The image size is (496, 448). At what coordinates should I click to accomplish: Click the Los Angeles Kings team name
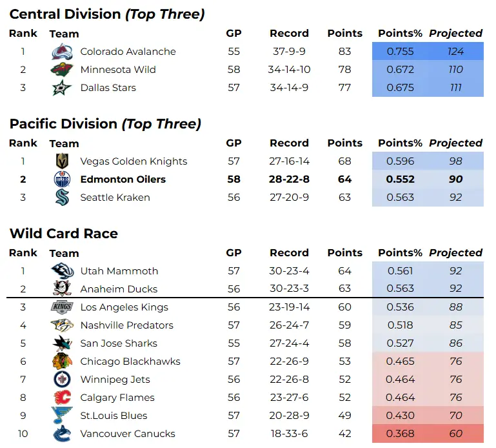(x=124, y=307)
